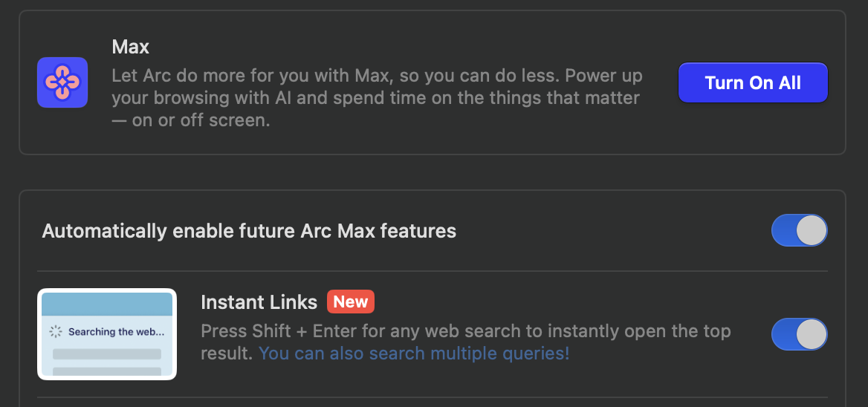Click the red New badge

pyautogui.click(x=350, y=302)
